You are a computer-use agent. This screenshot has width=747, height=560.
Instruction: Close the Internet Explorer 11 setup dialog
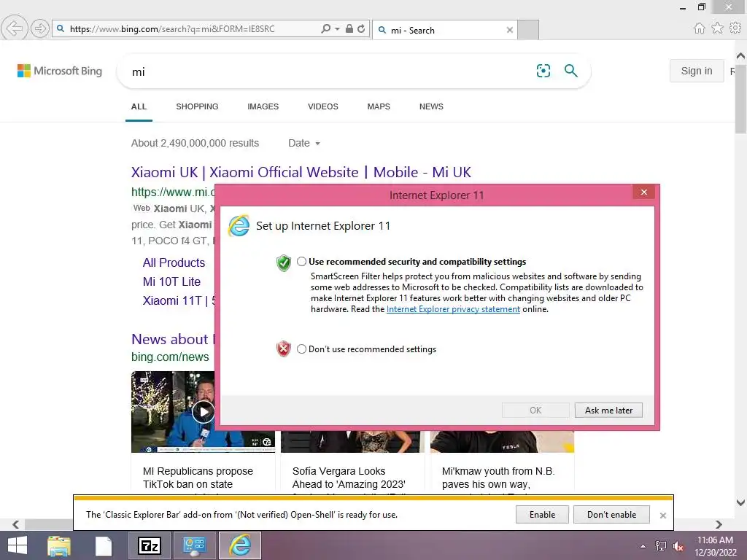pos(643,192)
